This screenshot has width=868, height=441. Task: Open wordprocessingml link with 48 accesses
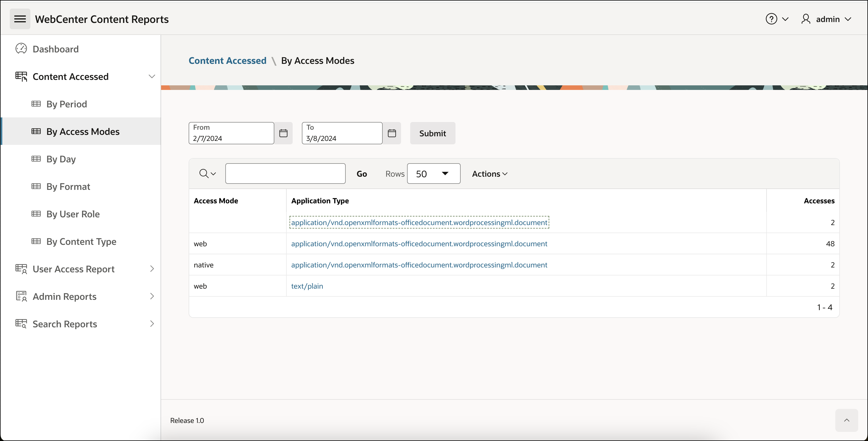419,243
